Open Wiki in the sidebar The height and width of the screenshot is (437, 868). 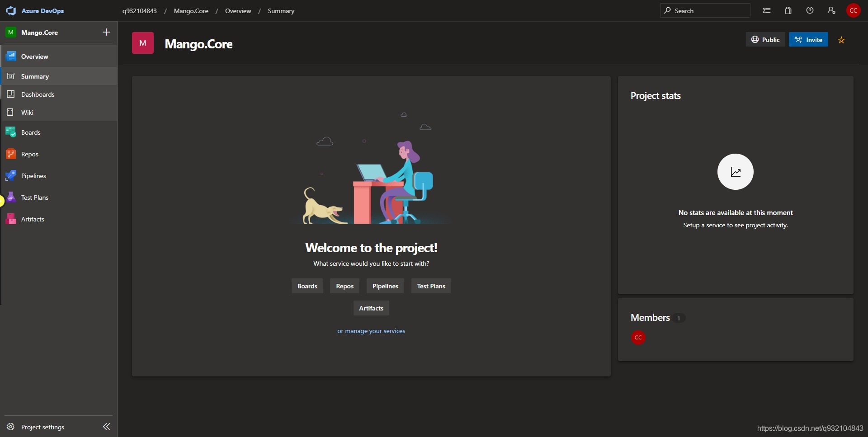click(59, 113)
